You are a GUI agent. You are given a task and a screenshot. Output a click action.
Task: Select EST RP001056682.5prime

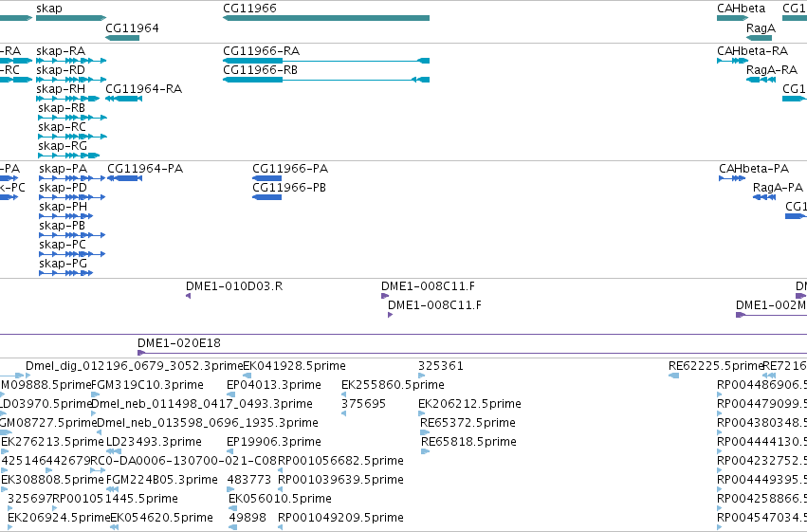340,461
